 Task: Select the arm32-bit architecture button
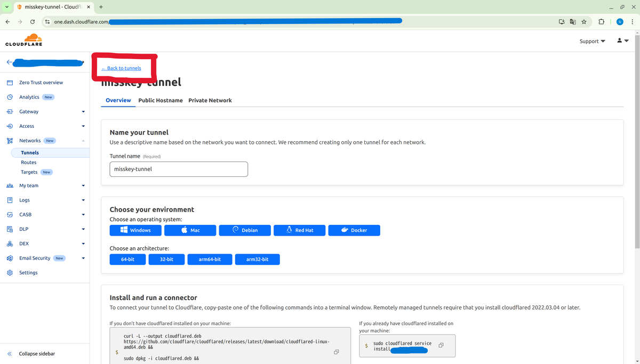click(257, 260)
